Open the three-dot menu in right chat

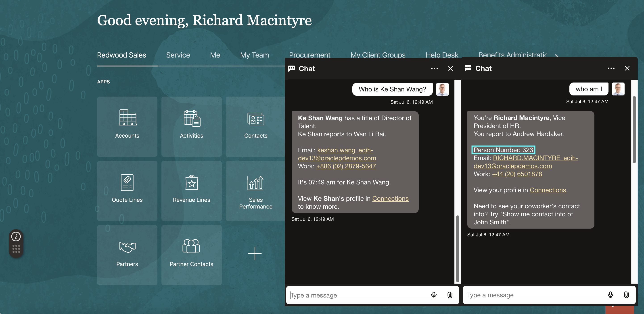point(611,68)
